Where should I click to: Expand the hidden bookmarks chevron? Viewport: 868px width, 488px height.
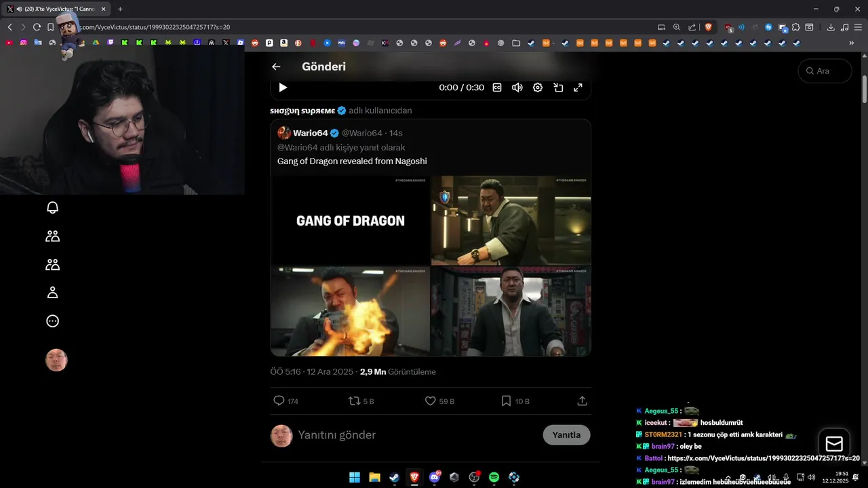click(x=852, y=43)
